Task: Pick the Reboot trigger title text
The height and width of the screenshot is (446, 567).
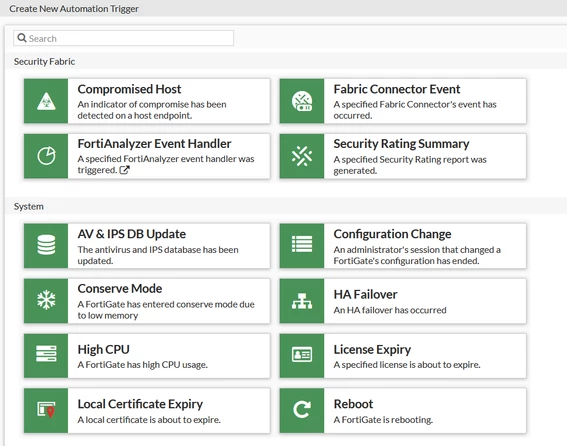Action: 353,404
